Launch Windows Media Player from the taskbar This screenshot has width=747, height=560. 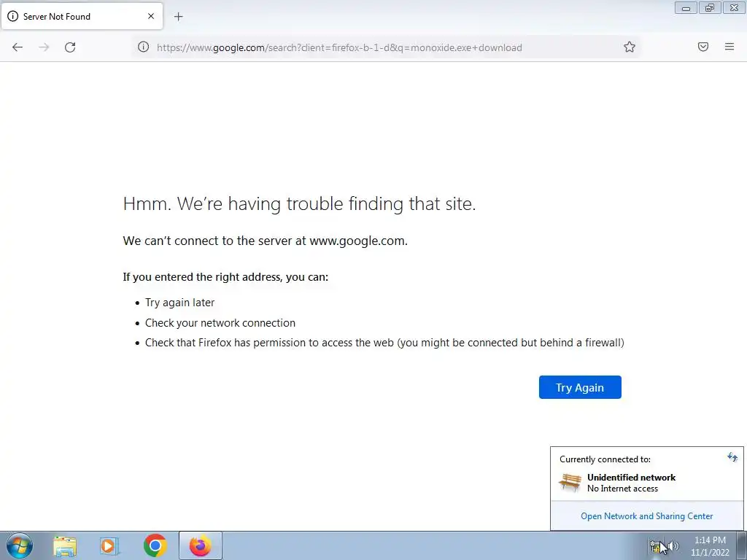coord(109,546)
